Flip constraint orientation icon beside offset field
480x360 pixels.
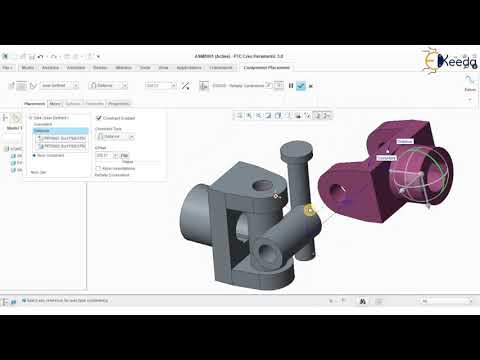click(185, 86)
